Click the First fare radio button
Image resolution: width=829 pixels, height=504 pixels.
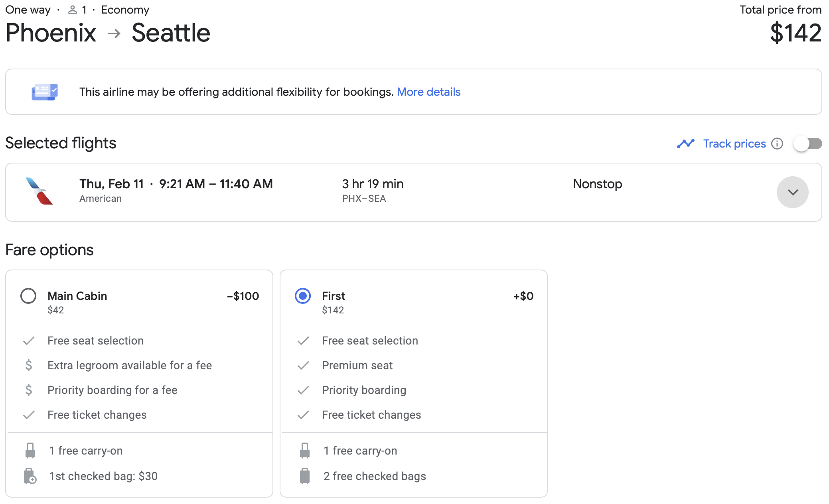(x=303, y=296)
